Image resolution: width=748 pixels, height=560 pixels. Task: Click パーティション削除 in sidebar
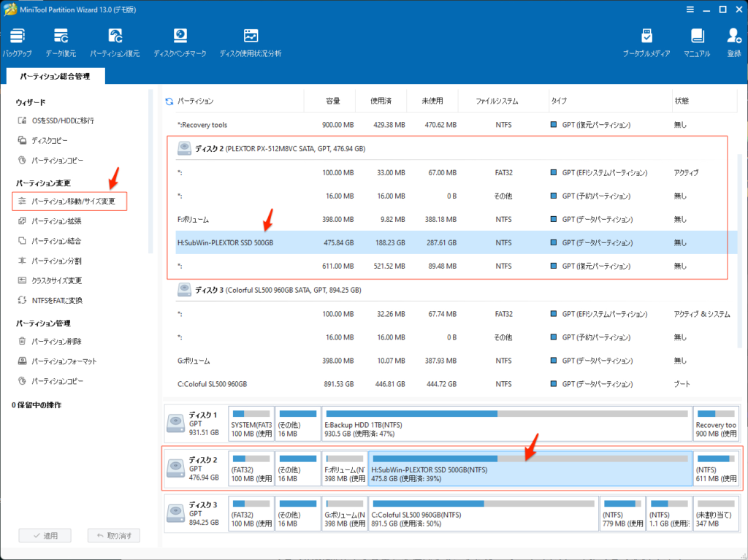click(56, 341)
